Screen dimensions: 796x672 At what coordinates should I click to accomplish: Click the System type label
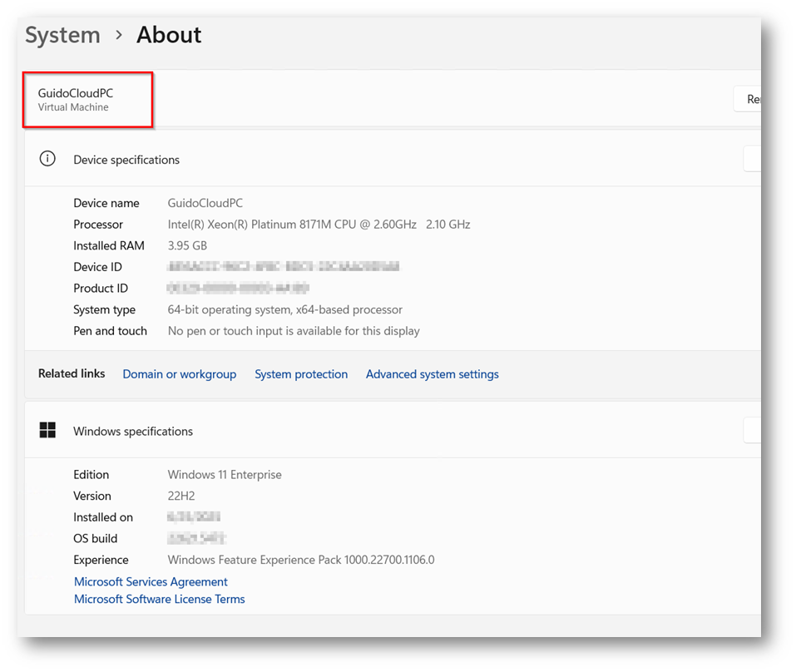[x=104, y=309]
